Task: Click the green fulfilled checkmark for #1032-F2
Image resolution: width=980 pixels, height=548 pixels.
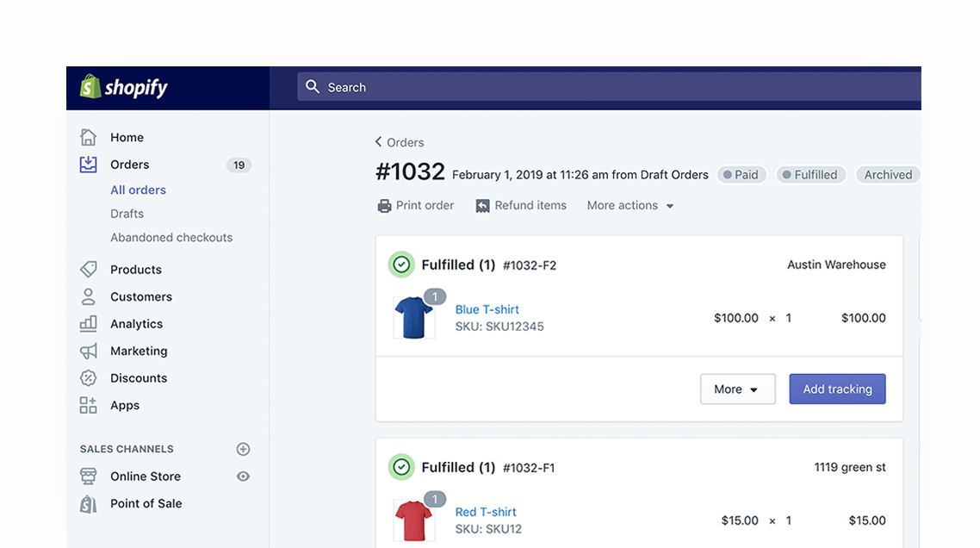Action: click(x=401, y=265)
